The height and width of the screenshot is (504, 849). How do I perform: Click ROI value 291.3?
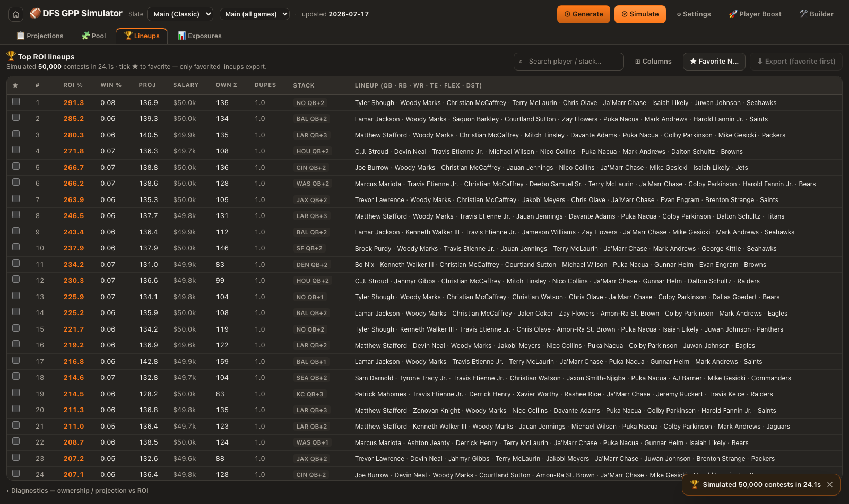pos(74,103)
